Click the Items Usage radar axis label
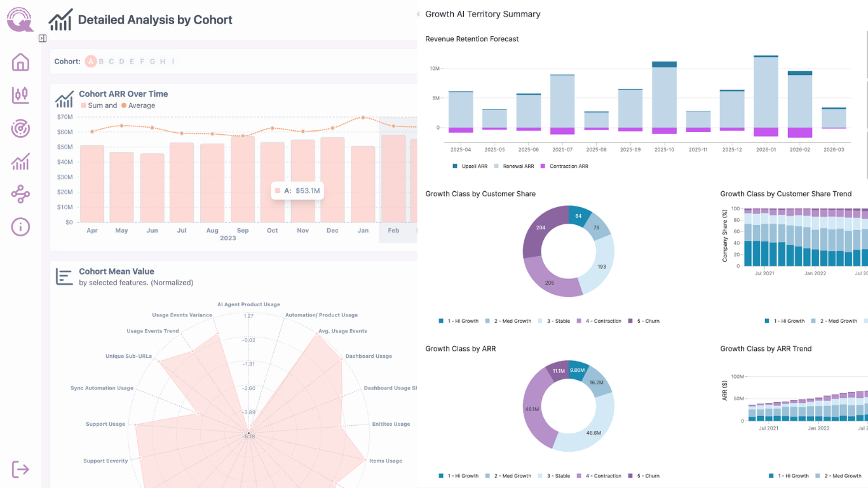This screenshot has width=868, height=488. tap(386, 461)
